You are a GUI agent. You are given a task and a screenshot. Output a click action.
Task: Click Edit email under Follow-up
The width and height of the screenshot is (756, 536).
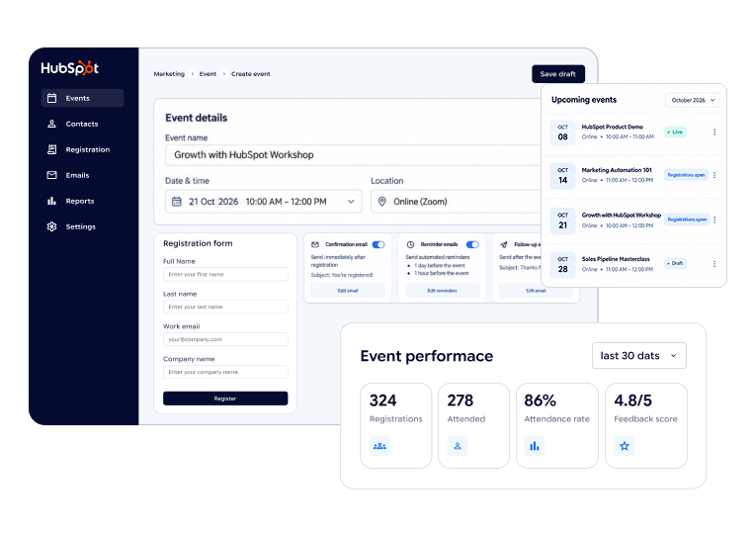(536, 291)
